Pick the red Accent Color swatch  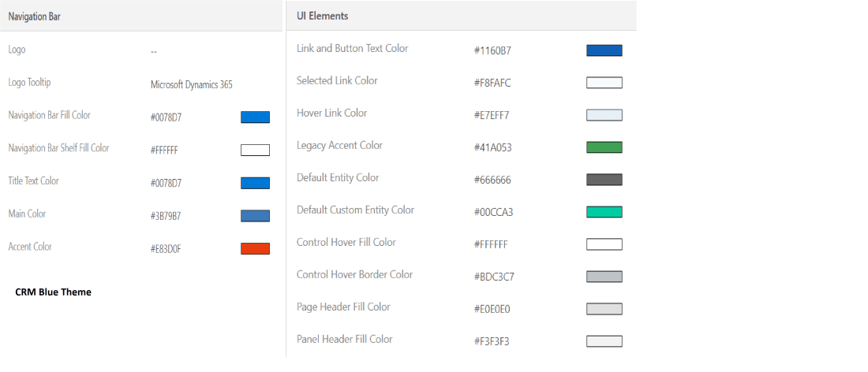point(255,249)
